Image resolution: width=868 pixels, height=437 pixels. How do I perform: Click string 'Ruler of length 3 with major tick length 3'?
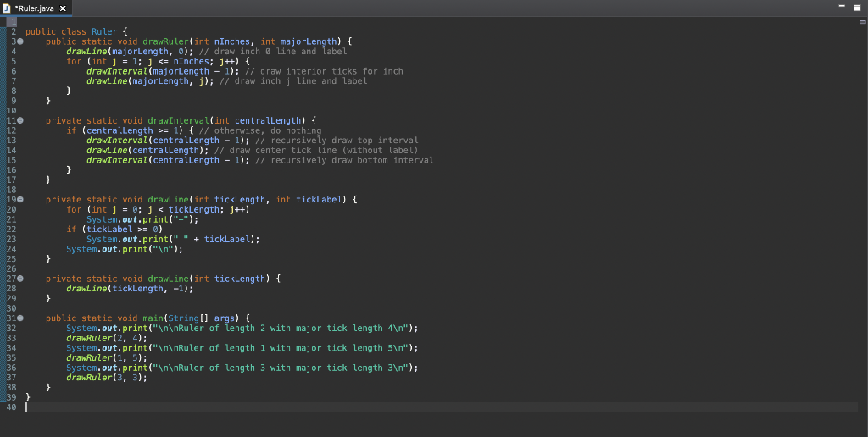[x=281, y=368]
